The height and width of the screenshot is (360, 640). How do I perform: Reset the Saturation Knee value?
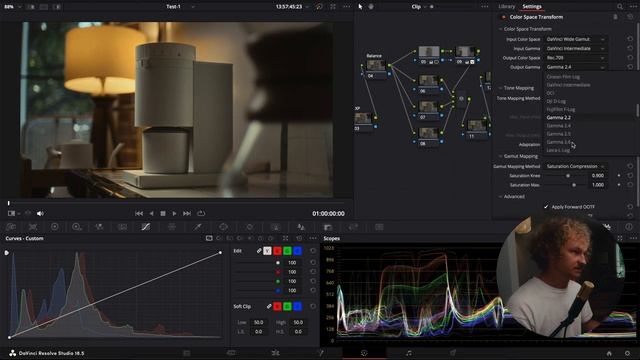630,176
